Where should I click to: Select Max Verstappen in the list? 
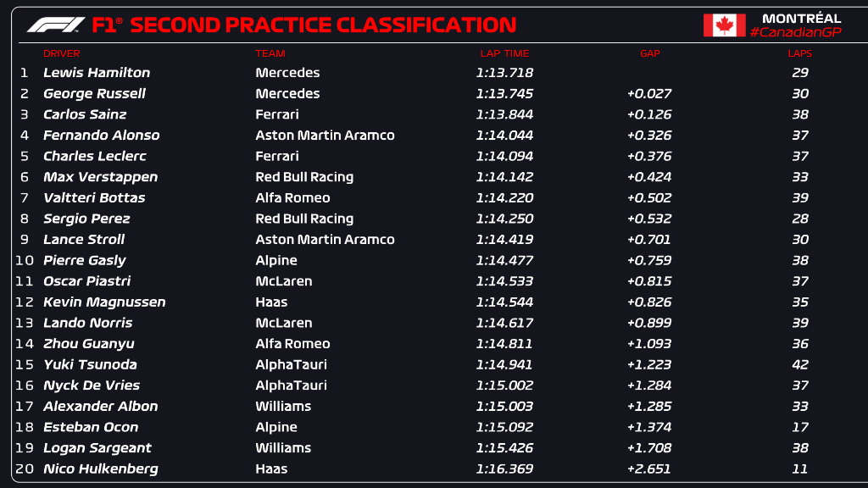[x=100, y=177]
